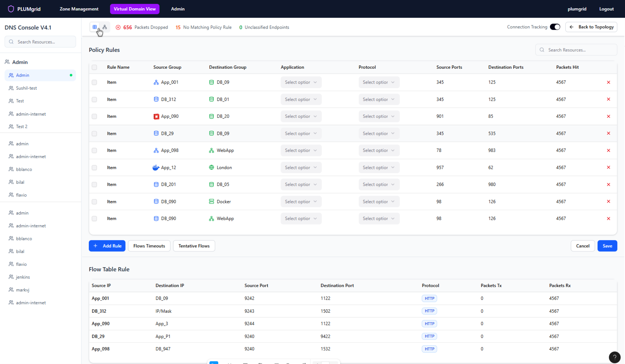The width and height of the screenshot is (625, 364).
Task: Click the Packets Dropped error icon
Action: click(x=118, y=27)
